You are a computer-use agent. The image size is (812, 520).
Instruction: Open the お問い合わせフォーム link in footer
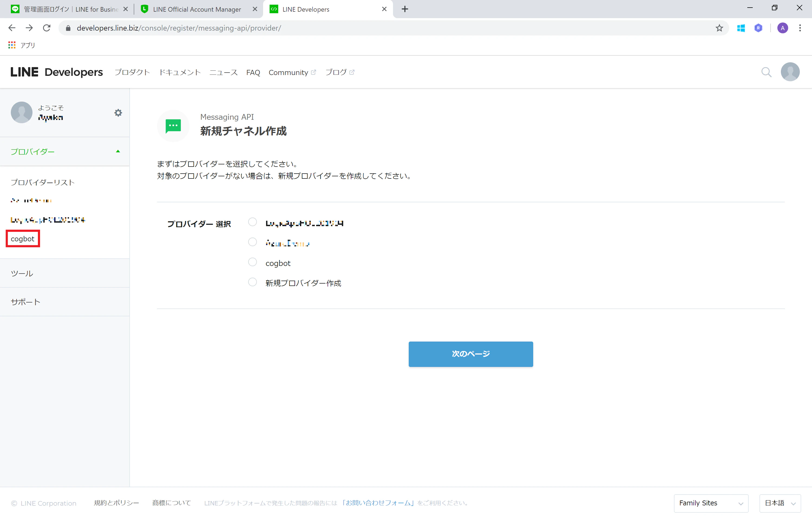point(378,503)
